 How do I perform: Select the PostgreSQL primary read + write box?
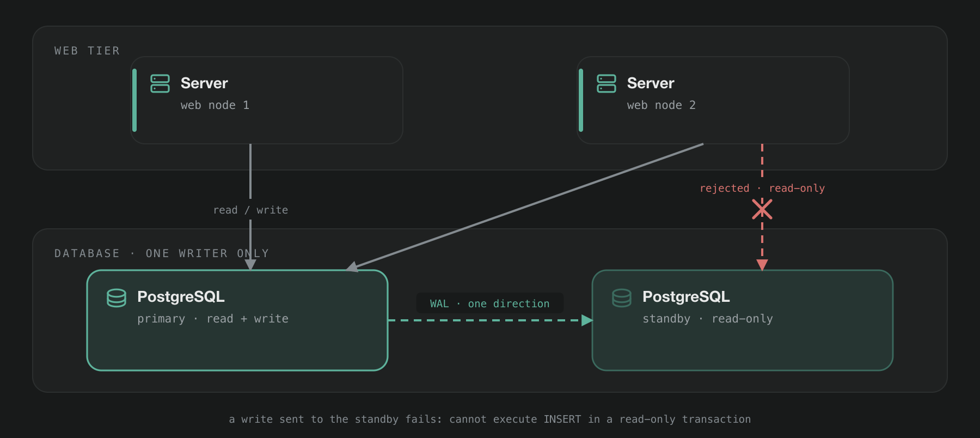tap(237, 320)
